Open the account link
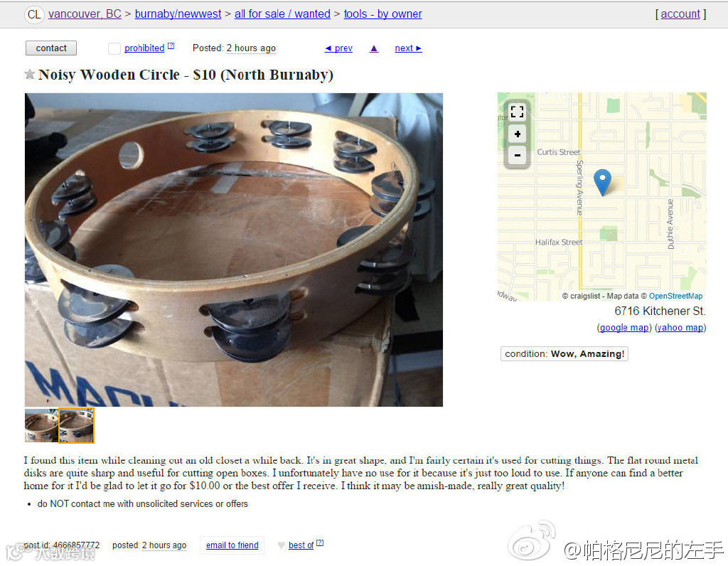The height and width of the screenshot is (566, 728). pyautogui.click(x=680, y=14)
